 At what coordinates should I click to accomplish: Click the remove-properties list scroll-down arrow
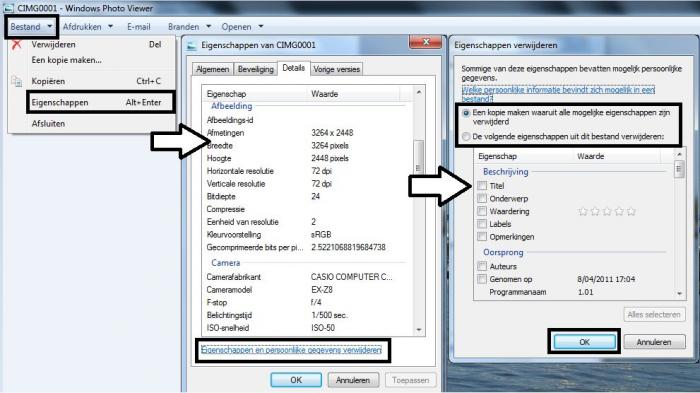tap(679, 293)
